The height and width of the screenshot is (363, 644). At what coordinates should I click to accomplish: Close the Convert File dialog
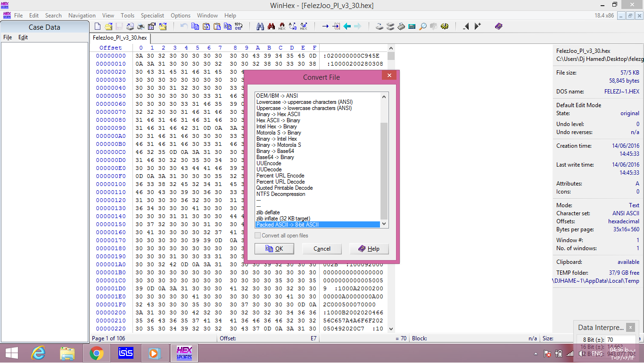[x=389, y=76]
